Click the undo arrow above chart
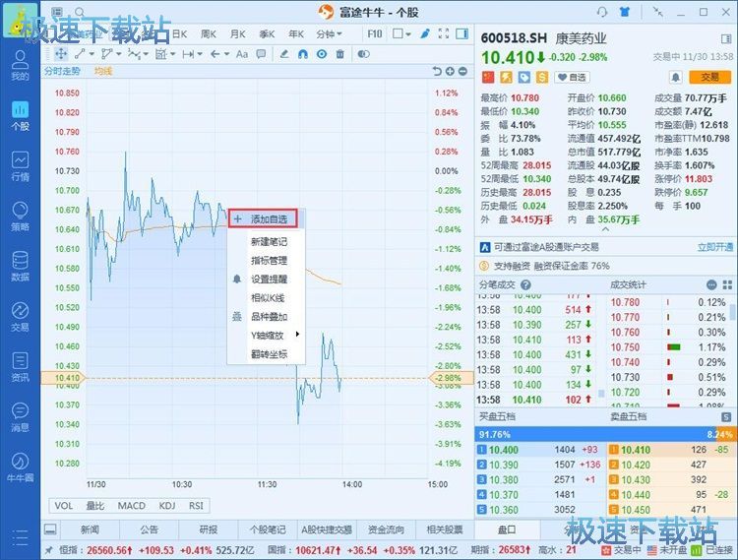This screenshot has height=560, width=738. [437, 71]
